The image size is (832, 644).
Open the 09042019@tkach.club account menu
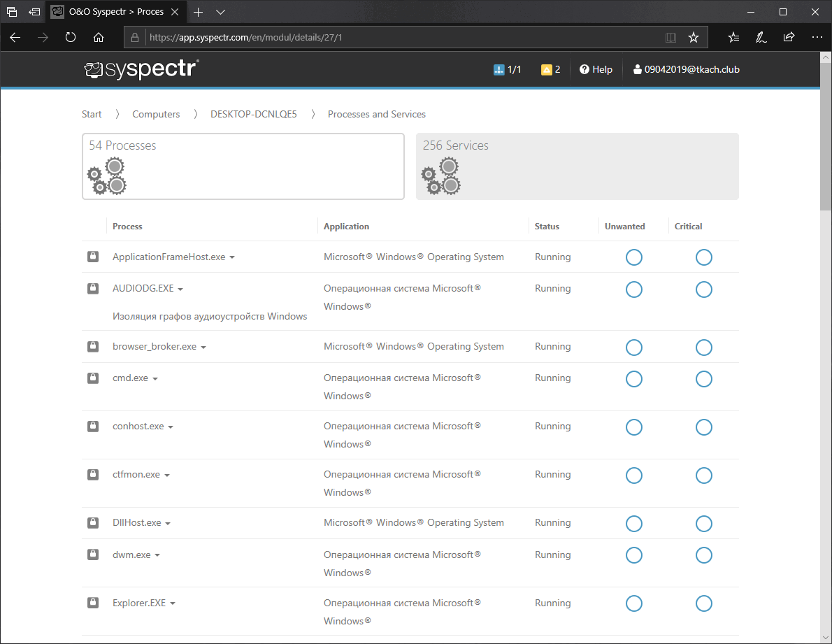tap(687, 69)
